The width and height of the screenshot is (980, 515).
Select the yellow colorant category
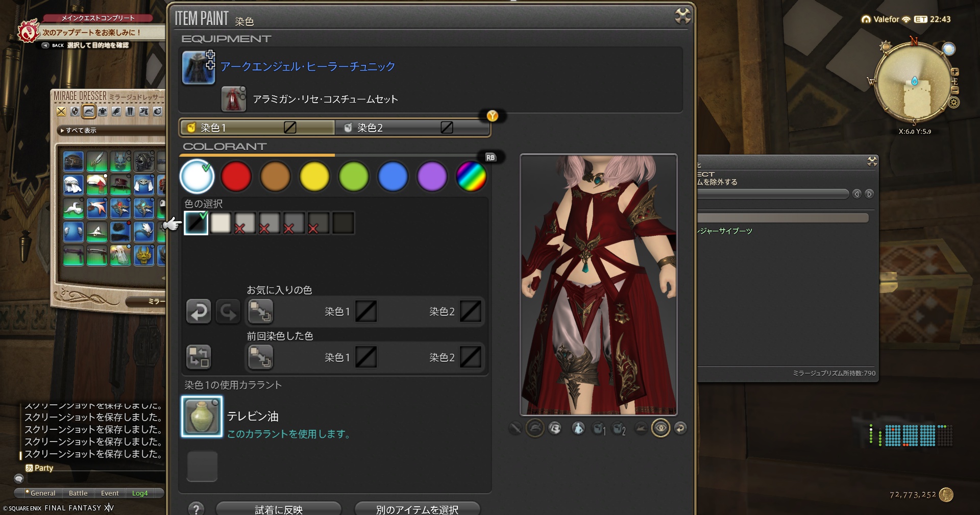(x=314, y=177)
